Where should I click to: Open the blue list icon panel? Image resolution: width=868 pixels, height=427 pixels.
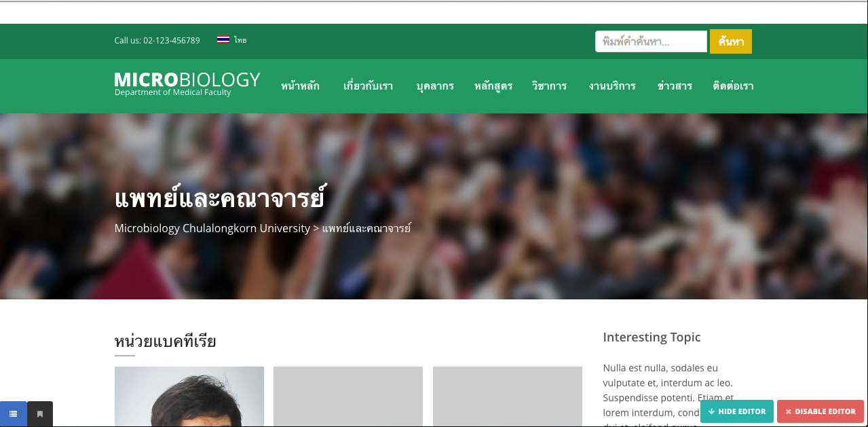[14, 414]
